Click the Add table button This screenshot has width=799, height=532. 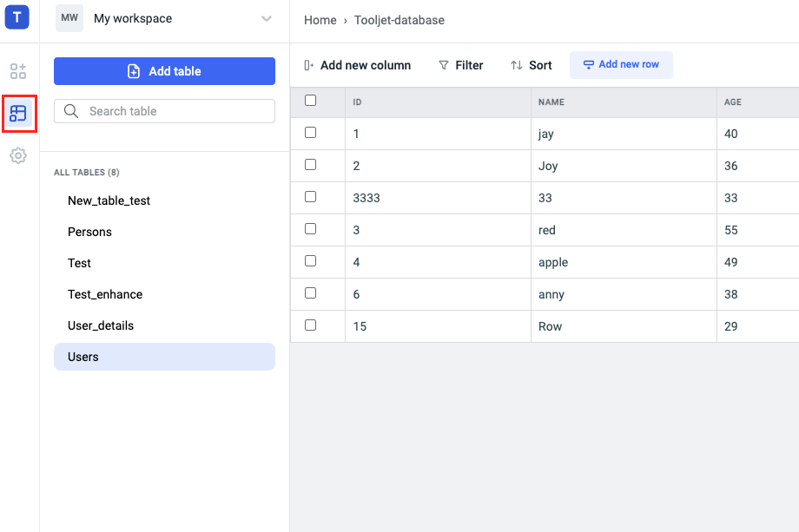[x=164, y=71]
